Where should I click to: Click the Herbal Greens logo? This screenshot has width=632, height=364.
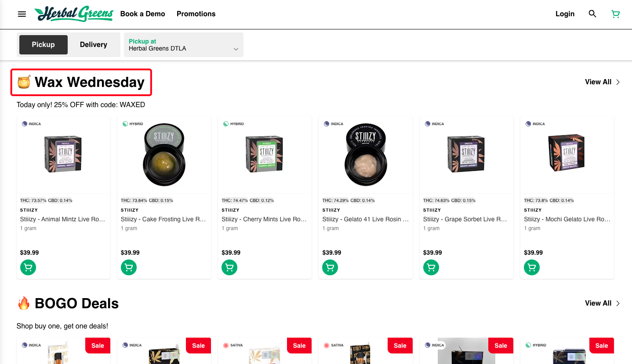(x=74, y=14)
